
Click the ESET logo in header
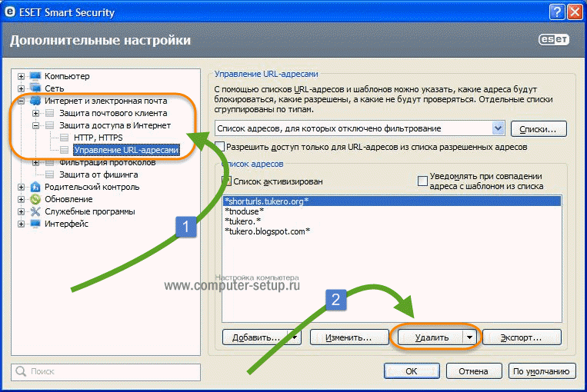[x=554, y=40]
